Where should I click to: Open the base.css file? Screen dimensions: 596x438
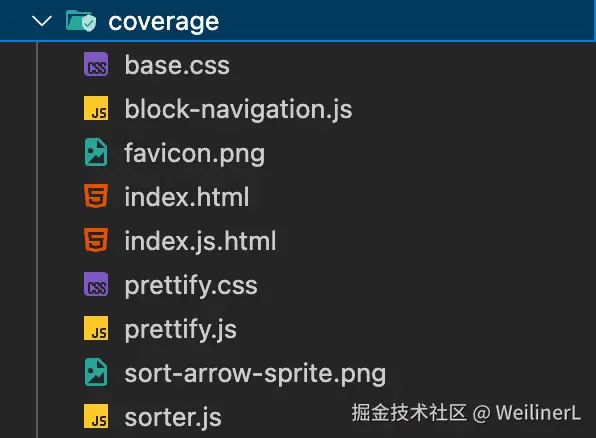177,65
